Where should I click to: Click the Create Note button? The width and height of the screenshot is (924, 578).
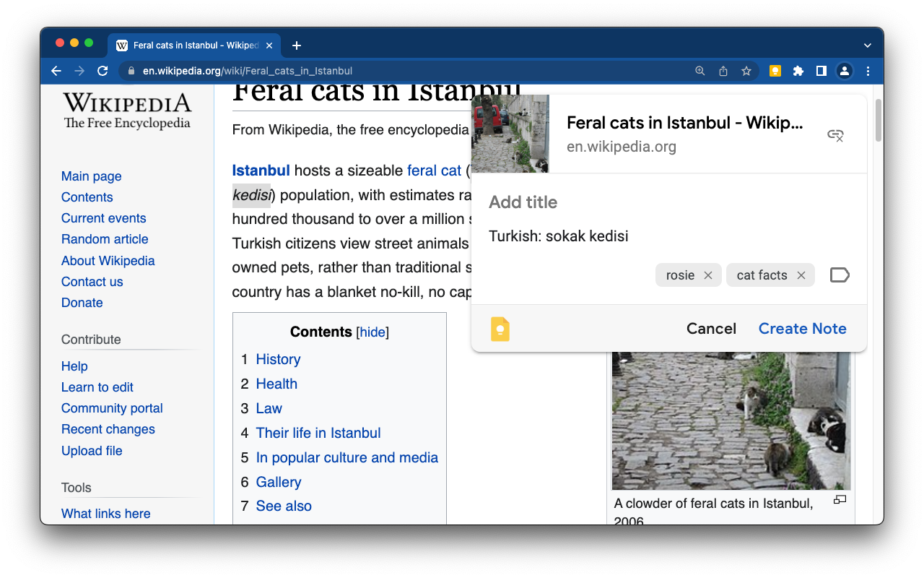(x=802, y=329)
